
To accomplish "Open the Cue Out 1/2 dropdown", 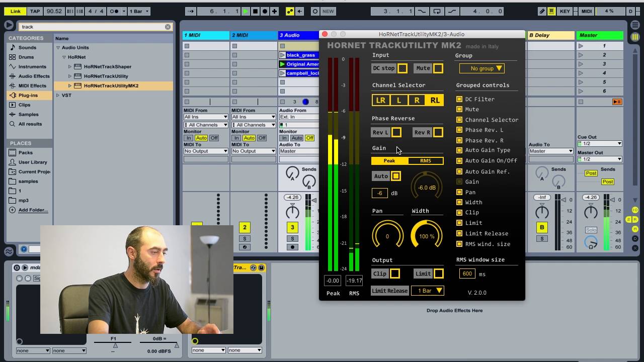I will 600,143.
